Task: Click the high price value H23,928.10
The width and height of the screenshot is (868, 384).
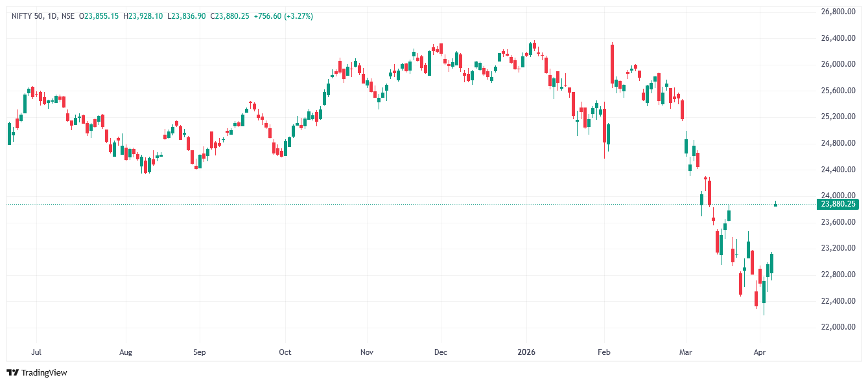Action: point(144,16)
